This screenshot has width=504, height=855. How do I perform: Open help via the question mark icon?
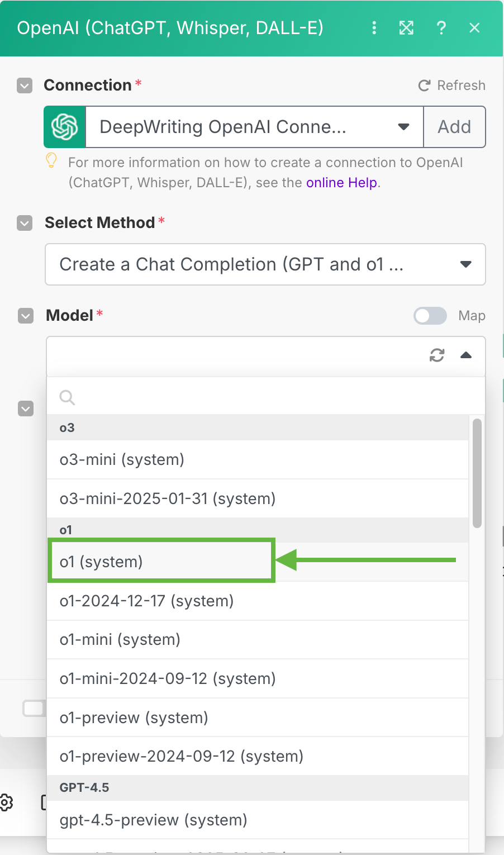point(441,28)
